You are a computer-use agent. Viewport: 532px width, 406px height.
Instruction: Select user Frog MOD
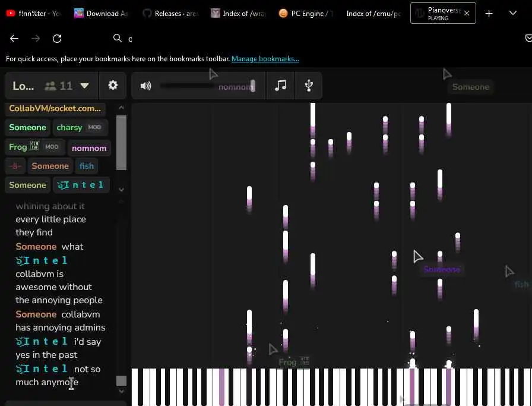pyautogui.click(x=34, y=147)
